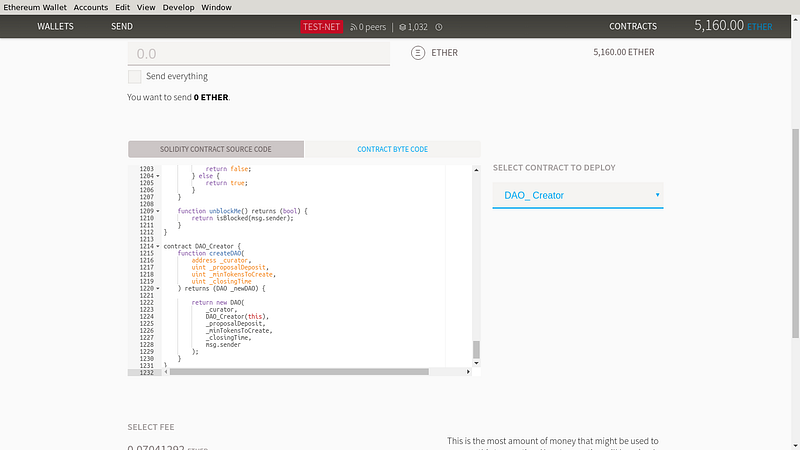Click 'function createDAO(' in the code
Image resolution: width=800 pixels, height=450 pixels.
211,254
